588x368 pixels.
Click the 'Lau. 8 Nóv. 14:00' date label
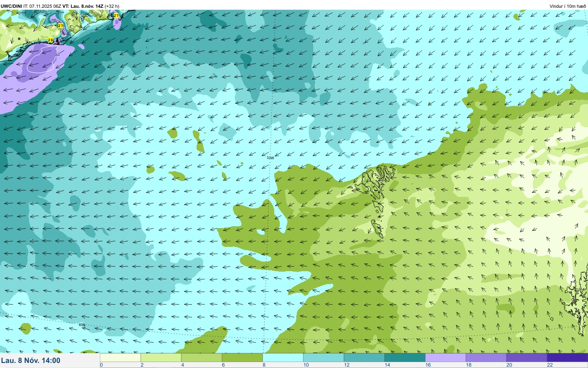click(x=31, y=361)
